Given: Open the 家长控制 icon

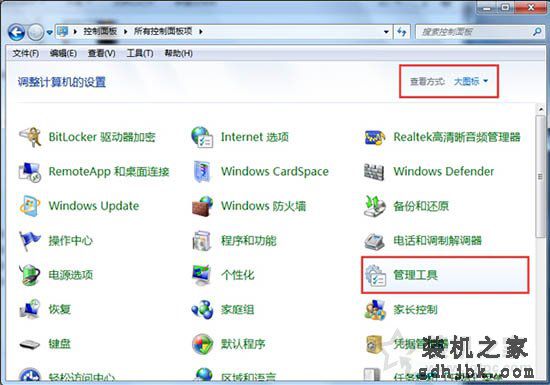Looking at the screenshot, I should [x=374, y=310].
